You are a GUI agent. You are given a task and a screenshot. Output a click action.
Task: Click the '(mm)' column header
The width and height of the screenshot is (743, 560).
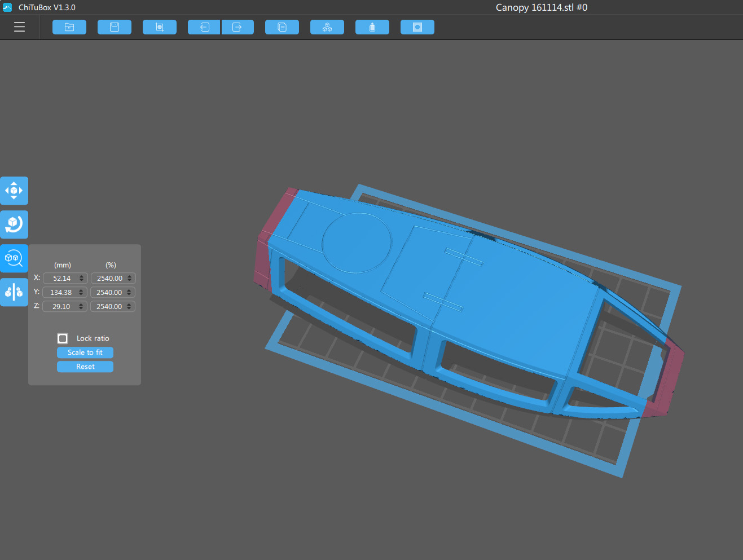63,265
